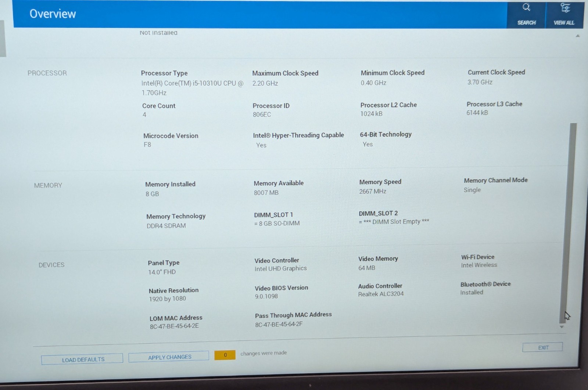Click the Native Resolution value 1920 by 1080
The height and width of the screenshot is (390, 588).
167,299
